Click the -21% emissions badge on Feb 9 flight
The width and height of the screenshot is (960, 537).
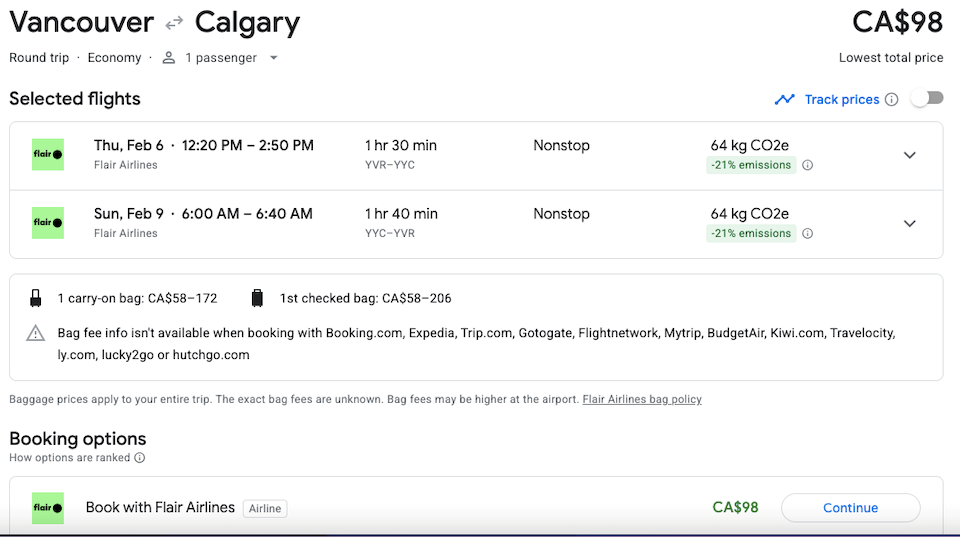751,233
